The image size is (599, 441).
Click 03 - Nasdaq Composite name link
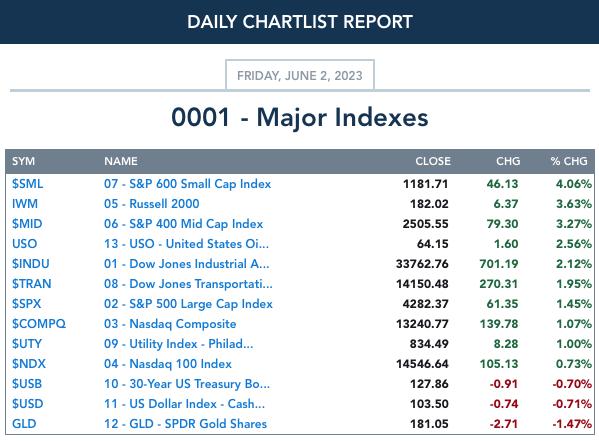(170, 324)
